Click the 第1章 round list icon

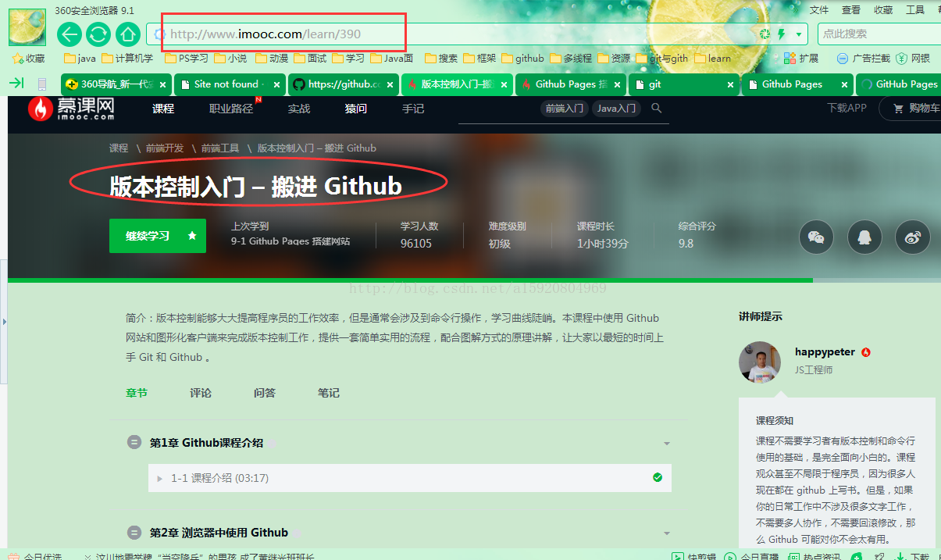(x=134, y=443)
